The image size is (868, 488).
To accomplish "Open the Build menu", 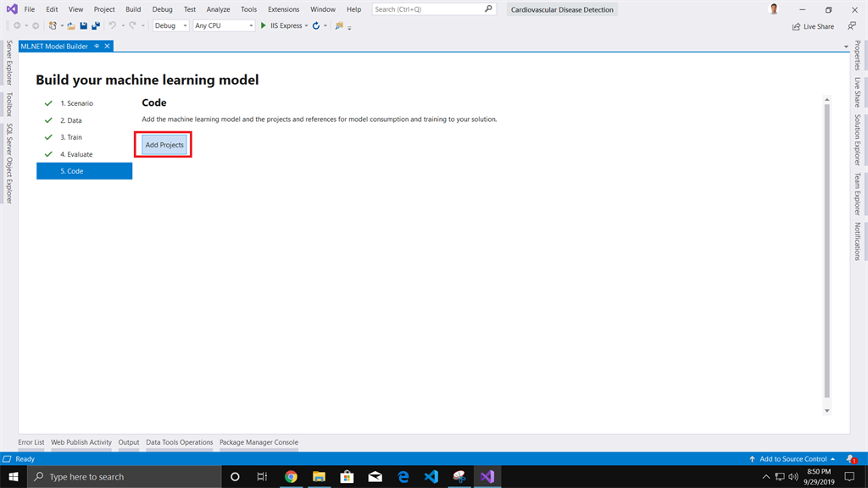I will pos(133,8).
